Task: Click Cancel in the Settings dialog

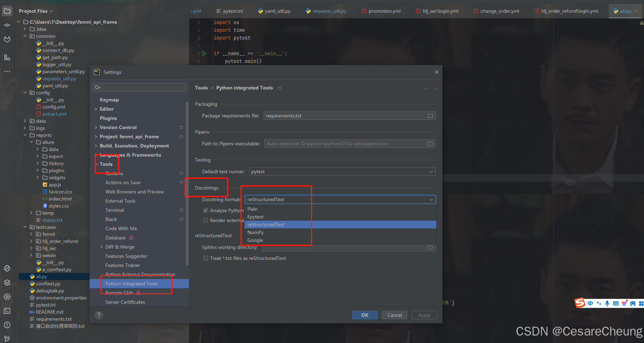Action: (x=395, y=315)
